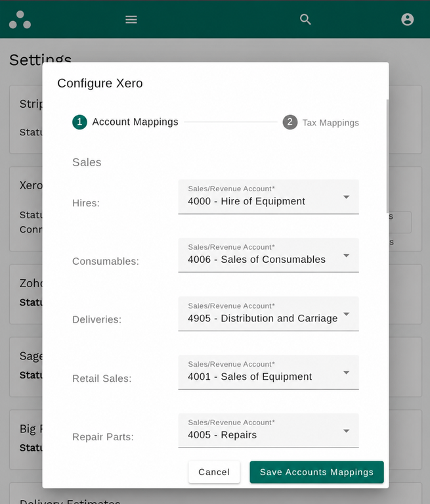
Task: Click the Repair Parts: label
Action: click(103, 437)
